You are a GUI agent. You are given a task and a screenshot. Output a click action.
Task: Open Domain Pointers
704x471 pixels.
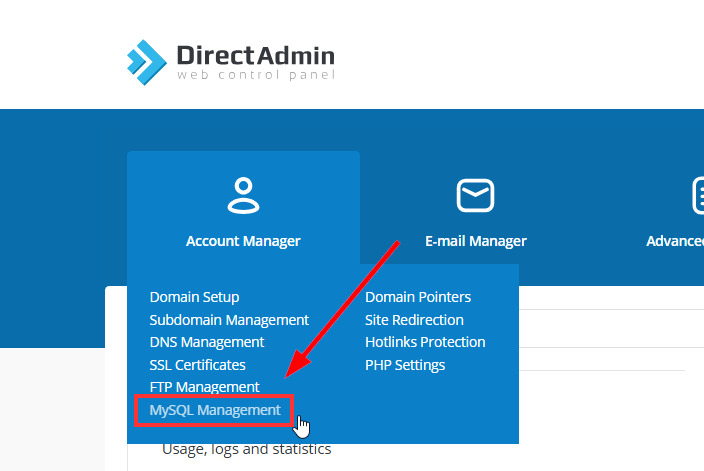pyautogui.click(x=418, y=297)
